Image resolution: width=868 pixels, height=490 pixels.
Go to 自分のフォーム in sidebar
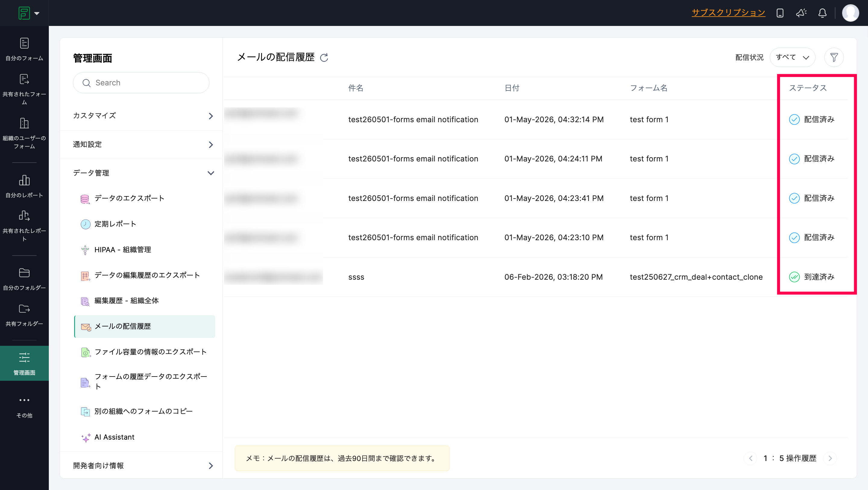(x=24, y=49)
